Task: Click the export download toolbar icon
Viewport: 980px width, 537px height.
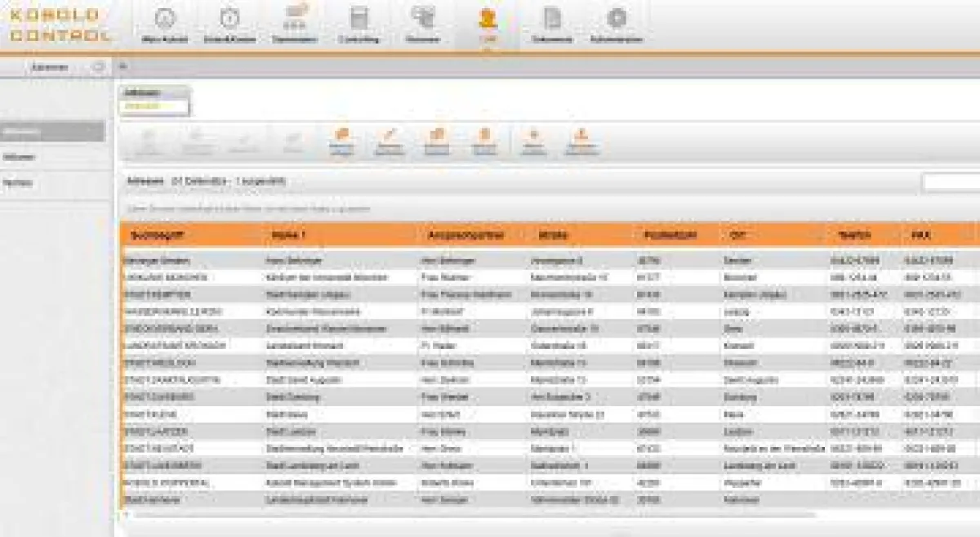Action: 581,141
